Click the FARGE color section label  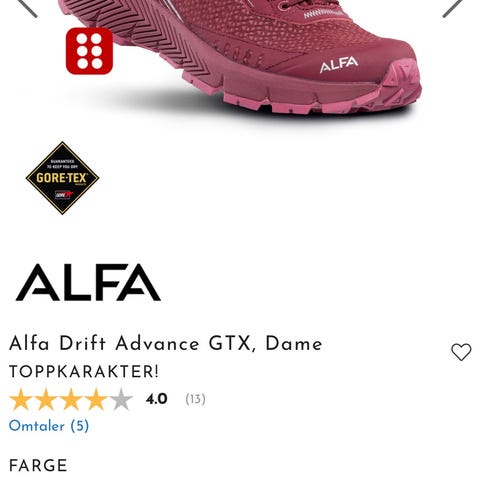click(x=38, y=465)
